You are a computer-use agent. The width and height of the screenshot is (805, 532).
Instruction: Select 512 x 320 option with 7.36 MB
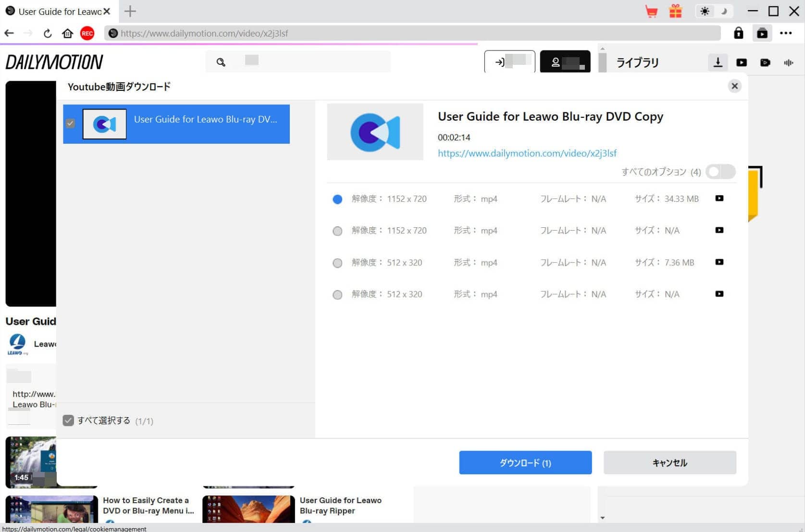click(337, 263)
